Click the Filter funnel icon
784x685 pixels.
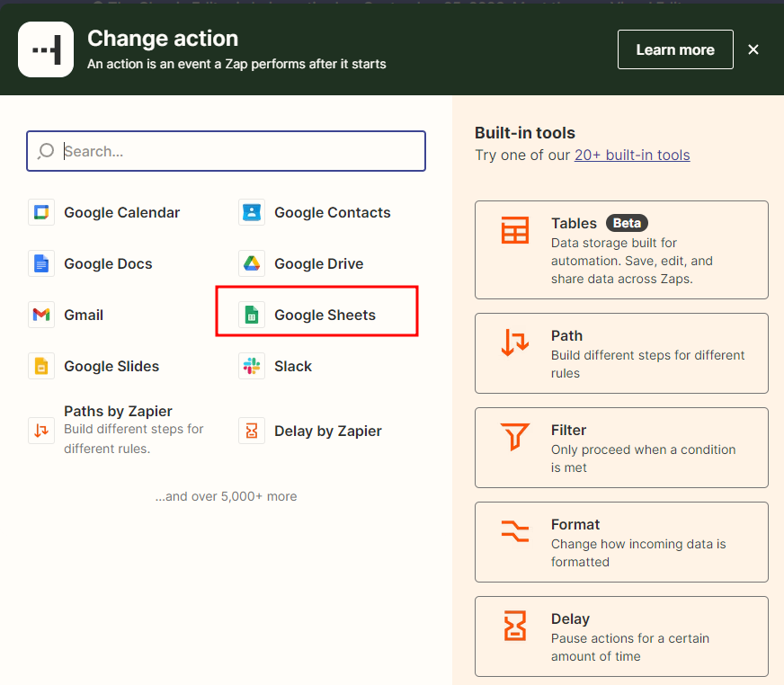tap(515, 437)
